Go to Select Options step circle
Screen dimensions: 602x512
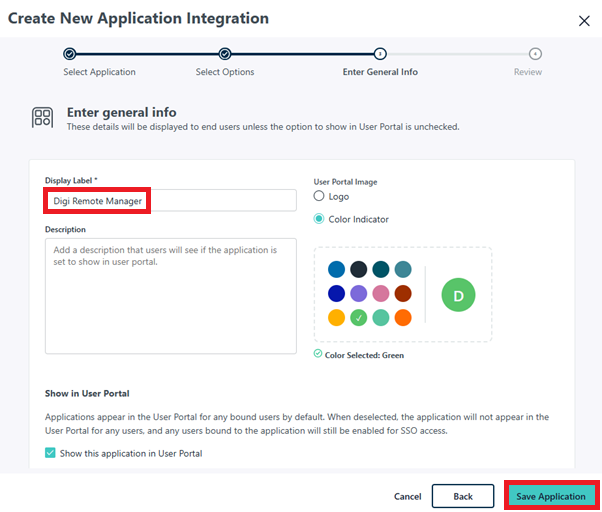(225, 54)
